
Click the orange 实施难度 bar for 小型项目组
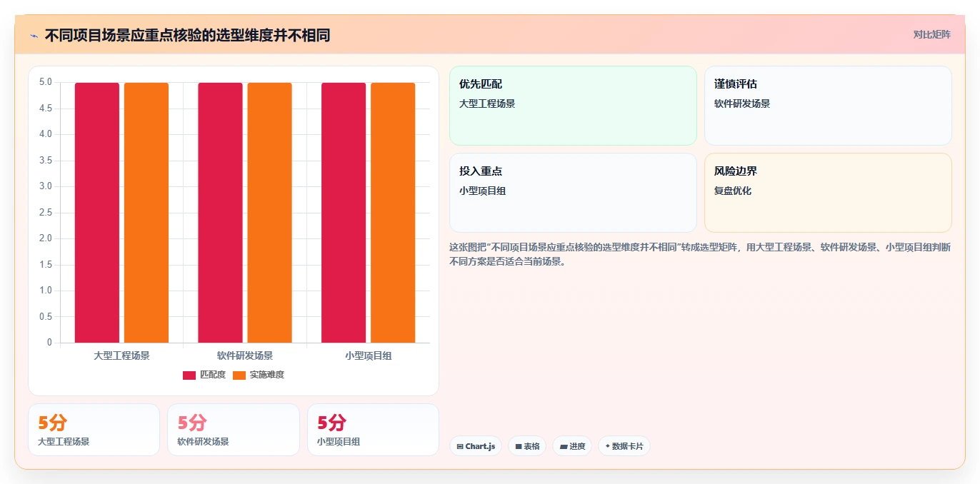tap(393, 213)
